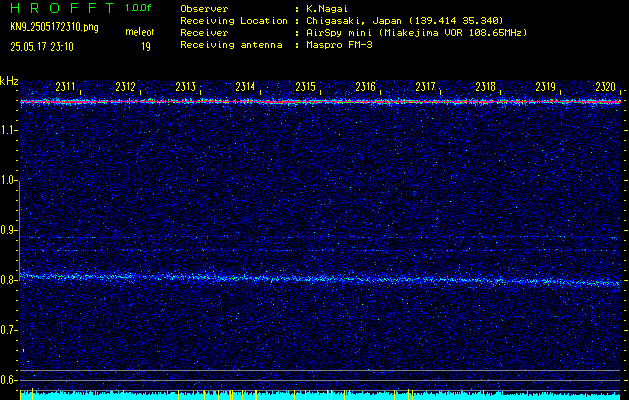Image resolution: width=629 pixels, height=400 pixels.
Task: Click the 1.0 frequency axis label
Action: coord(8,181)
